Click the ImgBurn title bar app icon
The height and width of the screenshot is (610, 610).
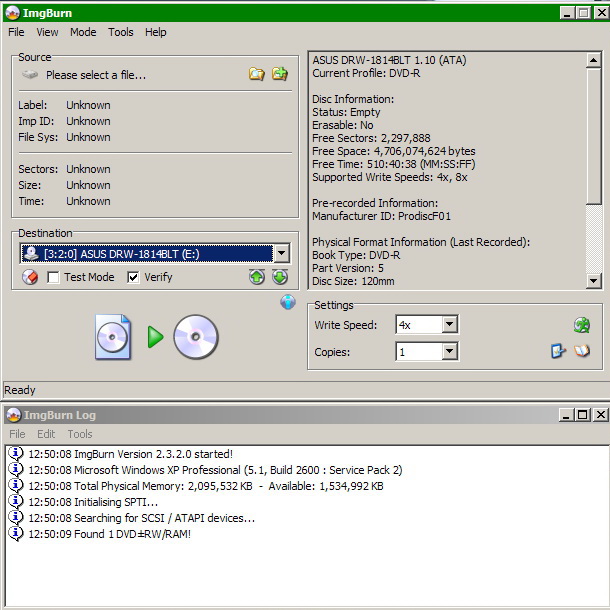click(x=13, y=13)
